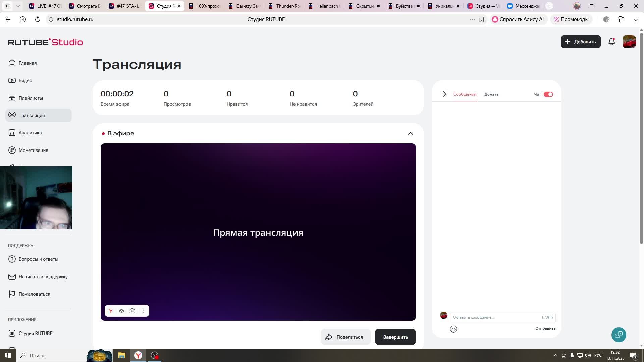Image resolution: width=644 pixels, height=362 pixels.
Task: Expand the browser tab list dropdown arrow
Action: [18, 6]
